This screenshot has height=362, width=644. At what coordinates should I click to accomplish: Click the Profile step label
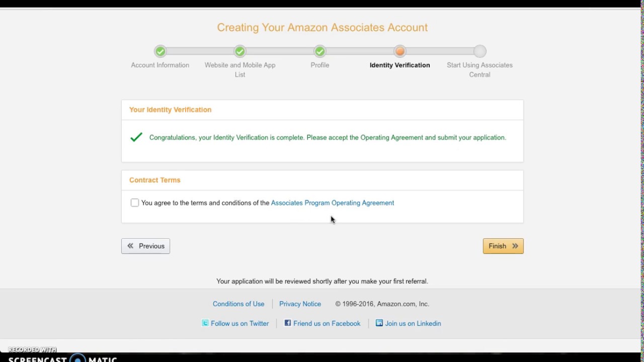point(320,65)
